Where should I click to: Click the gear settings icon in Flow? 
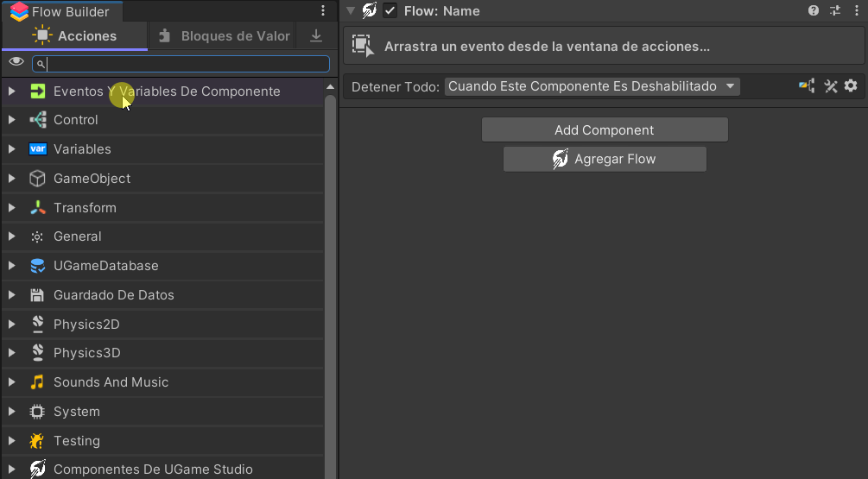[x=851, y=86]
